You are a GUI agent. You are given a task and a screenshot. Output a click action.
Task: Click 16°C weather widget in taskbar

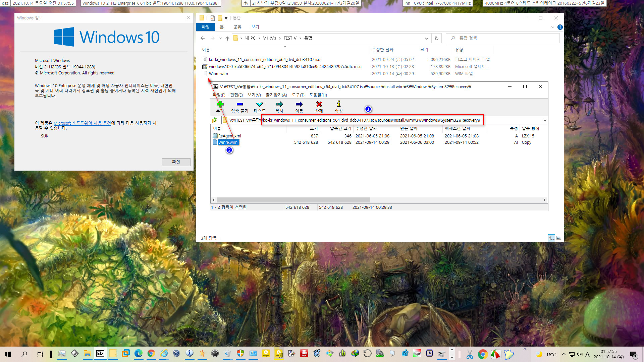pos(546,354)
